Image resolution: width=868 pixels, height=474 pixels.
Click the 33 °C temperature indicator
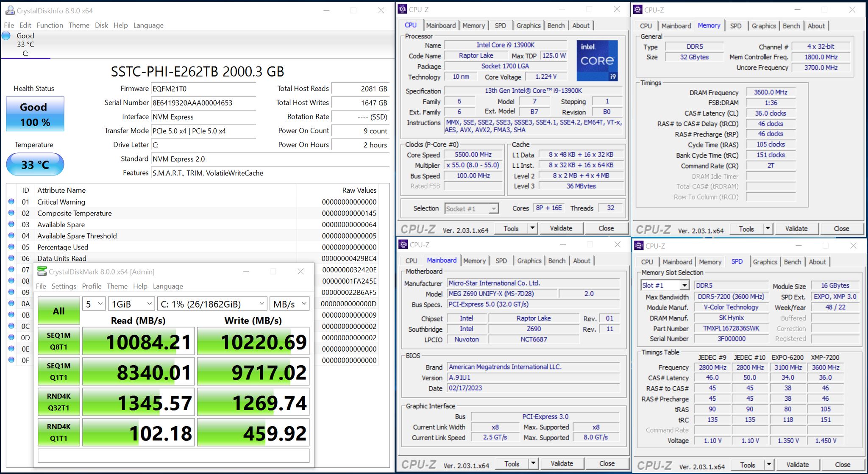tap(35, 164)
